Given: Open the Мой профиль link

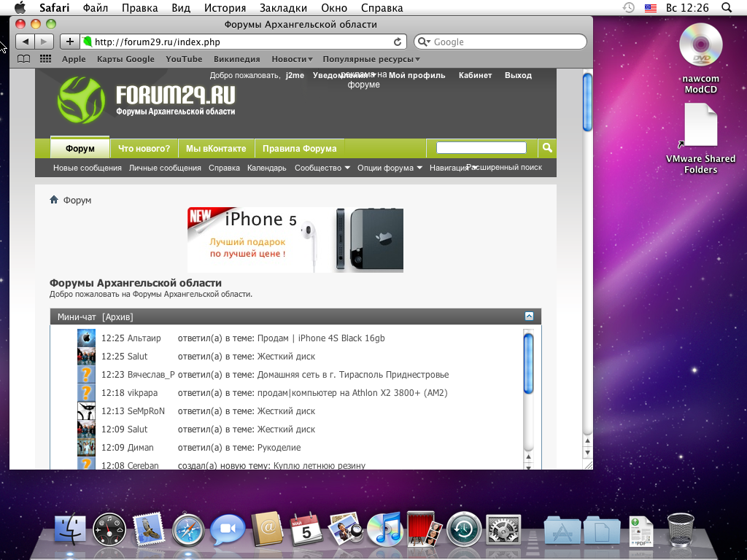Looking at the screenshot, I should coord(417,75).
